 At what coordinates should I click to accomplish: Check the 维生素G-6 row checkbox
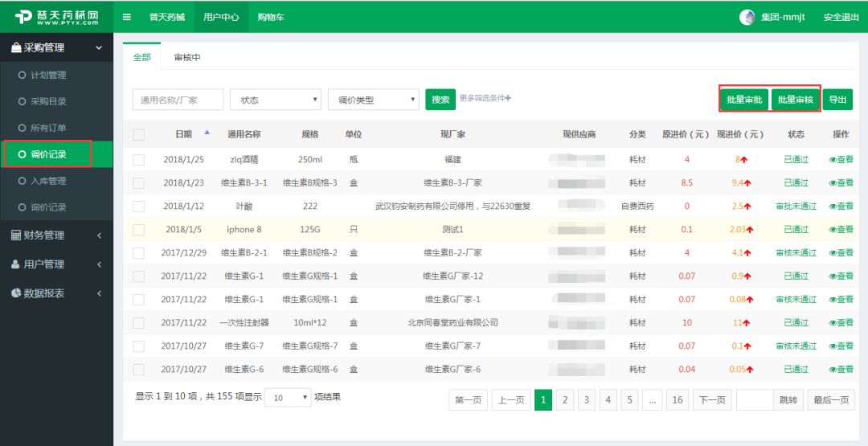138,370
